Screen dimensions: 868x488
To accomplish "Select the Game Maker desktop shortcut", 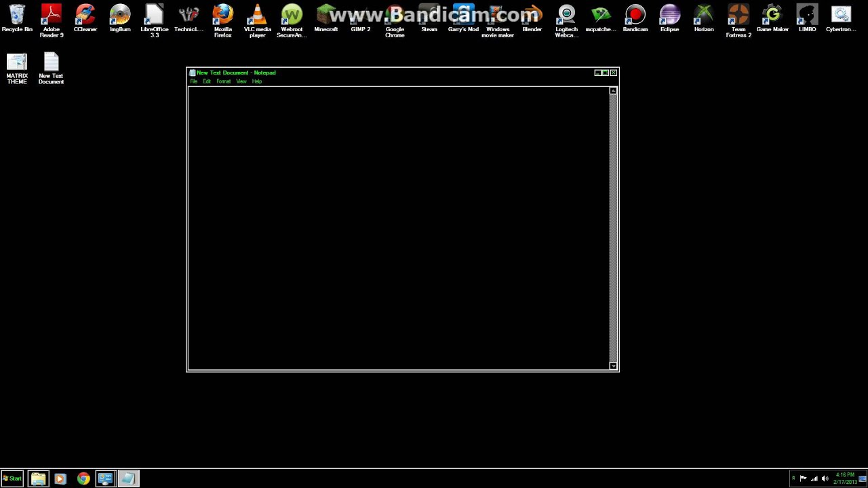I will (772, 19).
